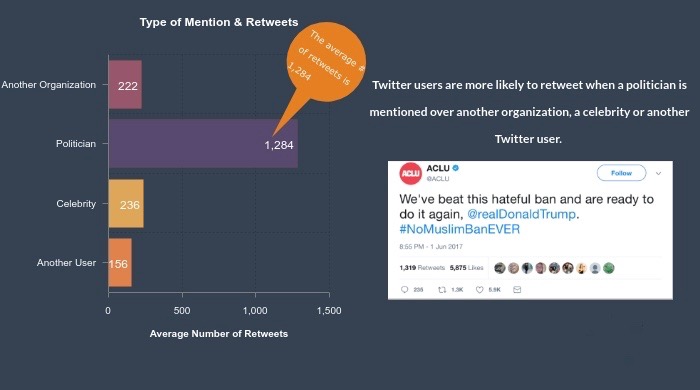Open the @realDonaldTrump mention link
700x390 pixels.
pyautogui.click(x=521, y=214)
